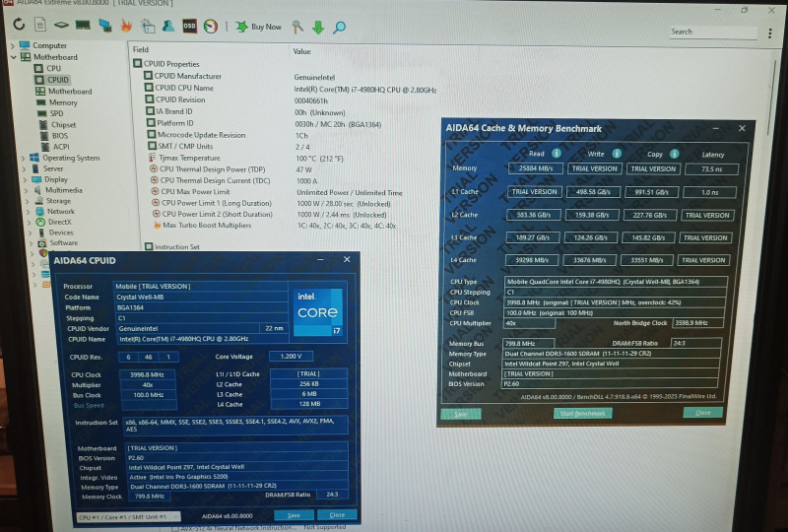Click Memory latency value 73.5 ns
The image size is (788, 532).
[x=711, y=169]
